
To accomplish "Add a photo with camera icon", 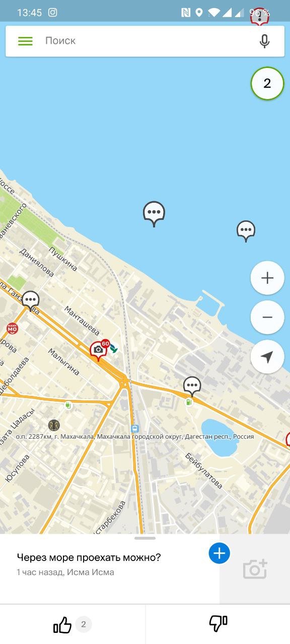I will [255, 569].
